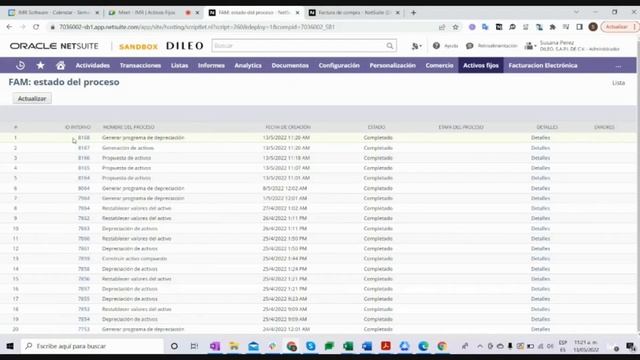This screenshot has height=360, width=640.
Task: Close the FAM estado del proceso tab
Action: [x=298, y=13]
